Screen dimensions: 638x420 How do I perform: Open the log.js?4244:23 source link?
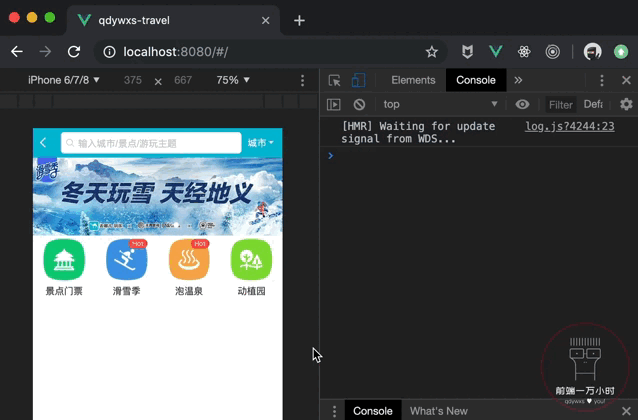tap(570, 127)
